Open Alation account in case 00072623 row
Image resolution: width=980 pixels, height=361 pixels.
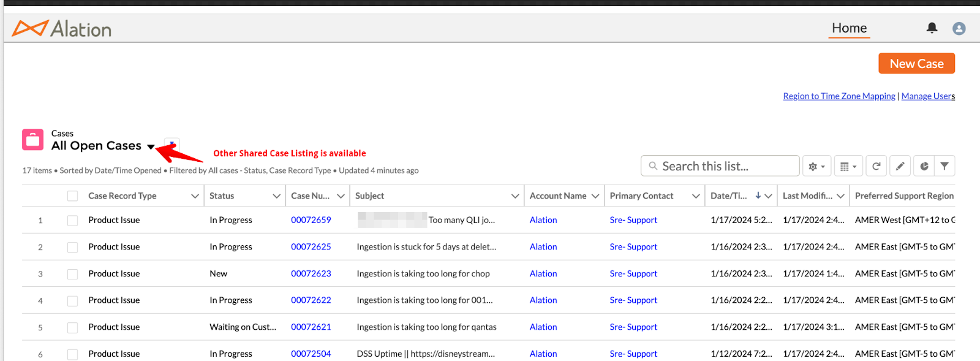tap(543, 274)
